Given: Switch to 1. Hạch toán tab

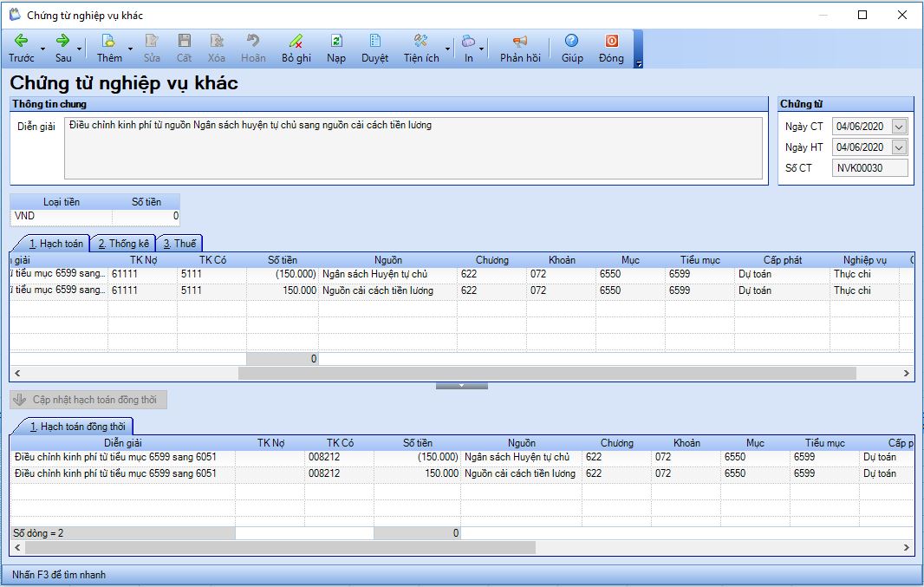Looking at the screenshot, I should (x=56, y=244).
